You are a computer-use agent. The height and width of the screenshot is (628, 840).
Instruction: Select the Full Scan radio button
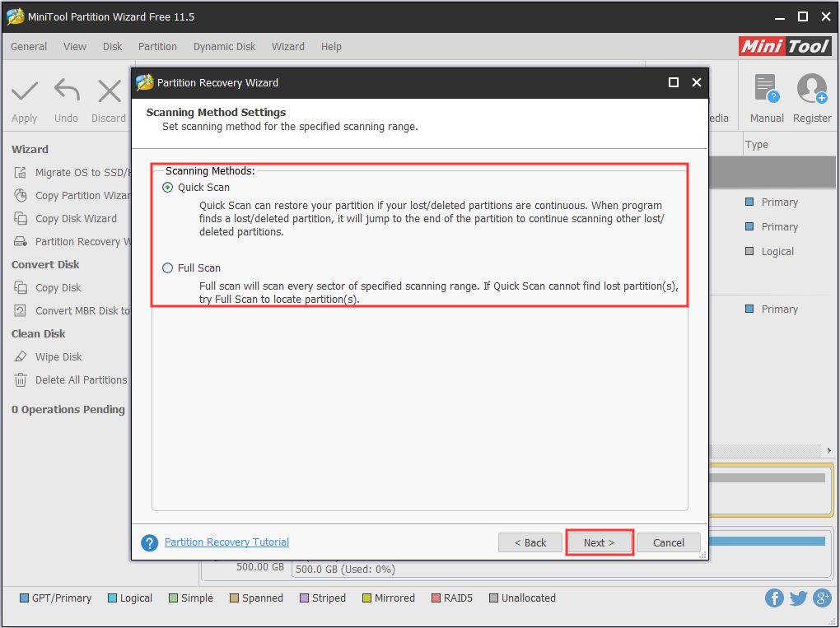(168, 267)
